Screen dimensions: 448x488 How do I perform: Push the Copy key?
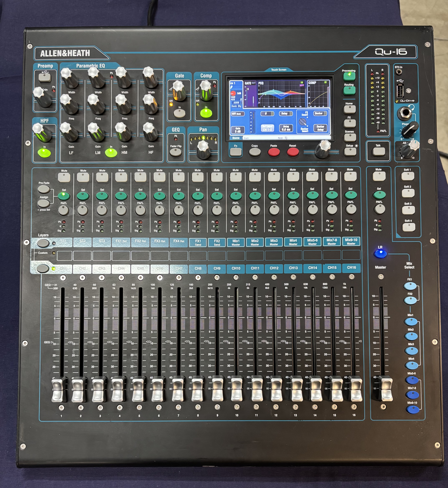tap(255, 152)
